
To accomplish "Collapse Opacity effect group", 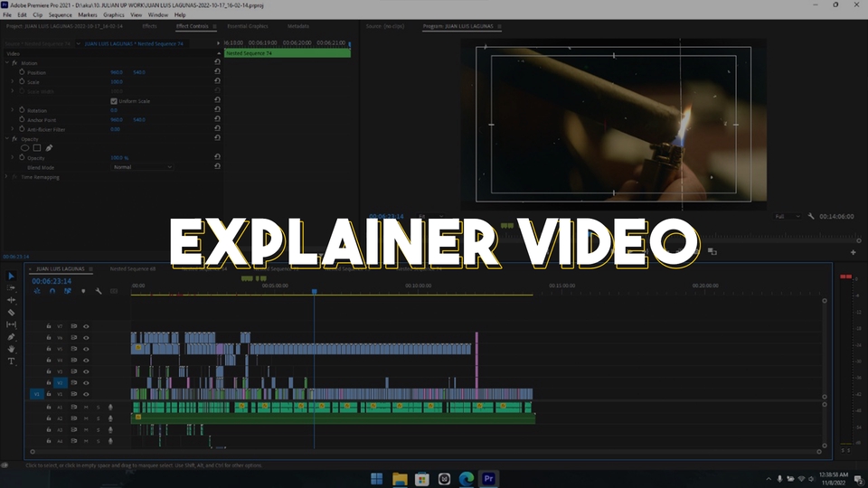I will point(7,139).
